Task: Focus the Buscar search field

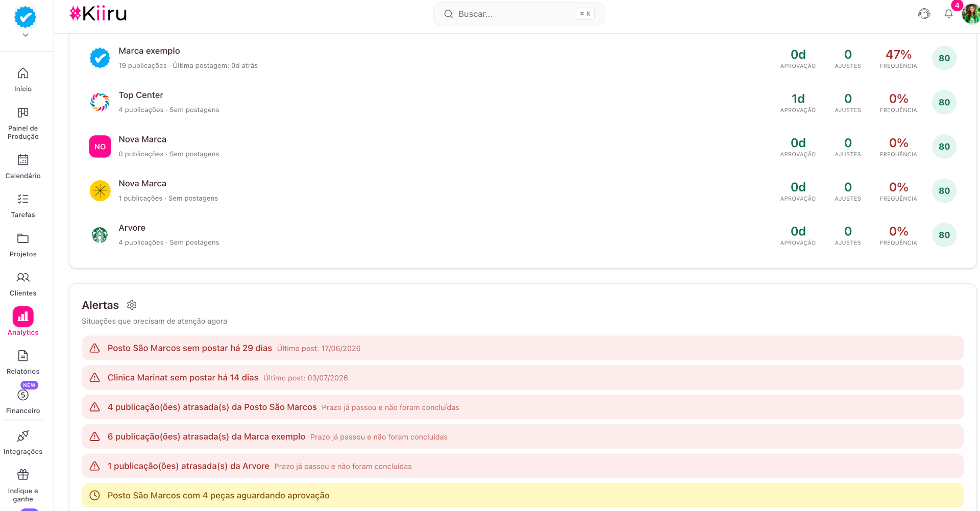Action: pos(519,14)
